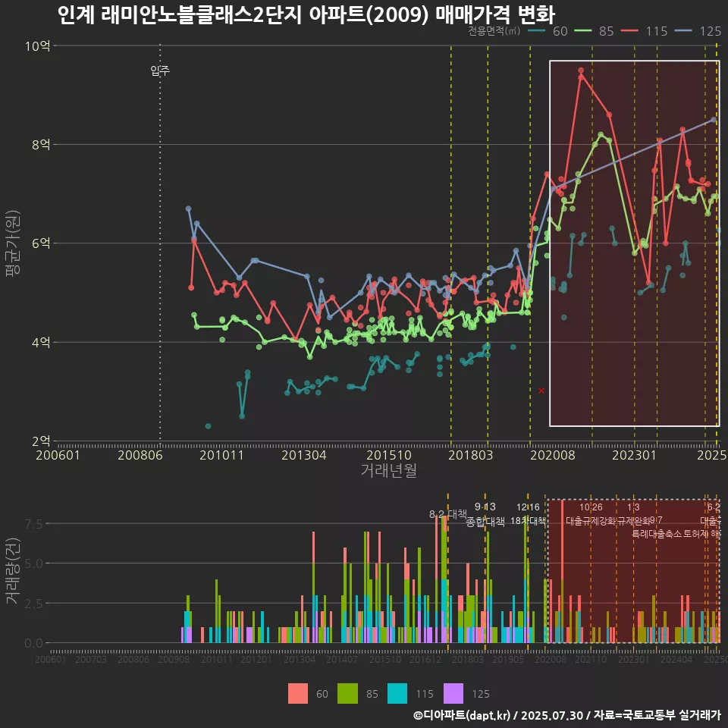
Task: Click the 입주 marker label
Action: pyautogui.click(x=160, y=71)
